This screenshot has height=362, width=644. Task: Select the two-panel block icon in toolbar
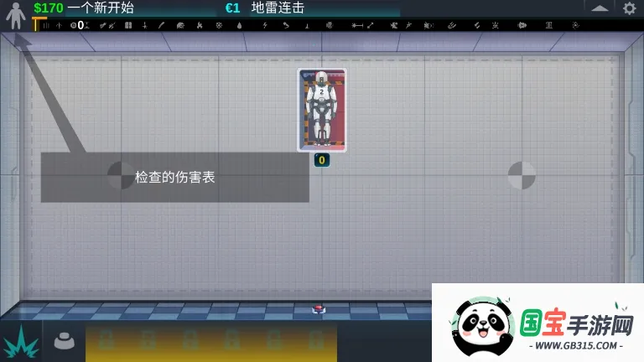click(128, 25)
